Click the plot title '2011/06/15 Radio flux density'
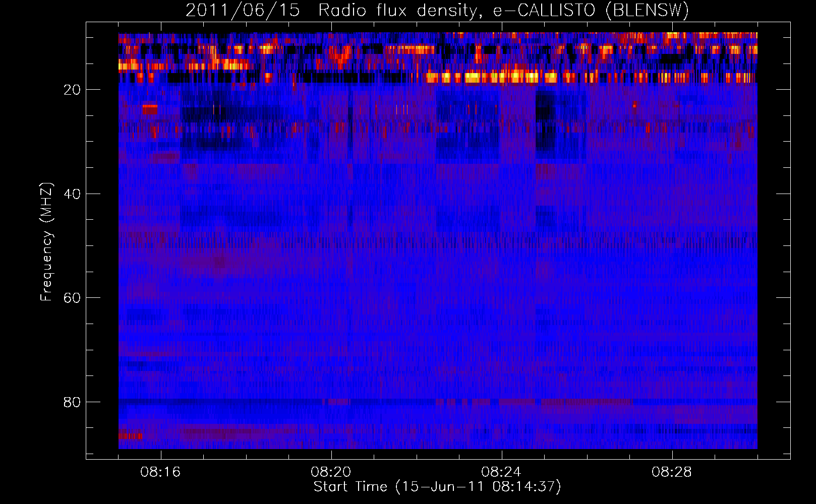The height and width of the screenshot is (504, 816). (437, 10)
